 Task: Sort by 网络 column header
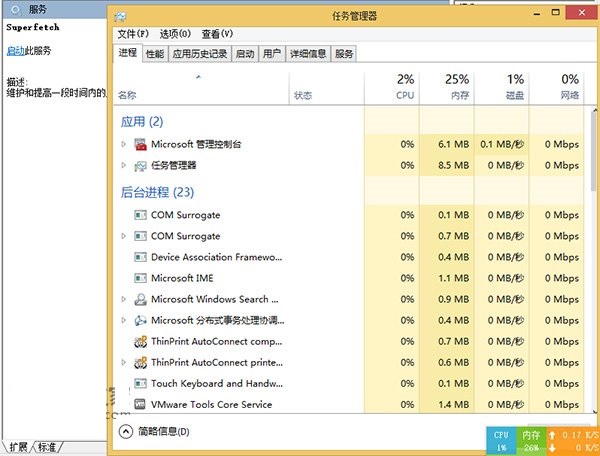coord(557,88)
